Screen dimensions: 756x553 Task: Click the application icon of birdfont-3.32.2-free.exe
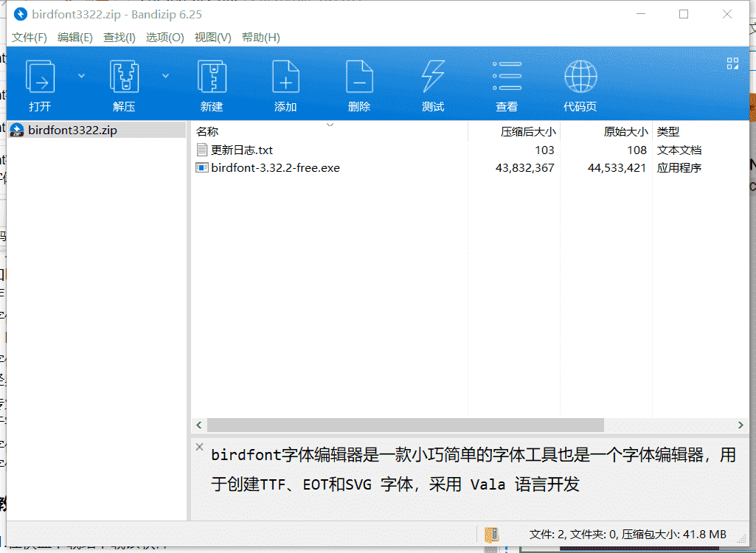click(201, 168)
